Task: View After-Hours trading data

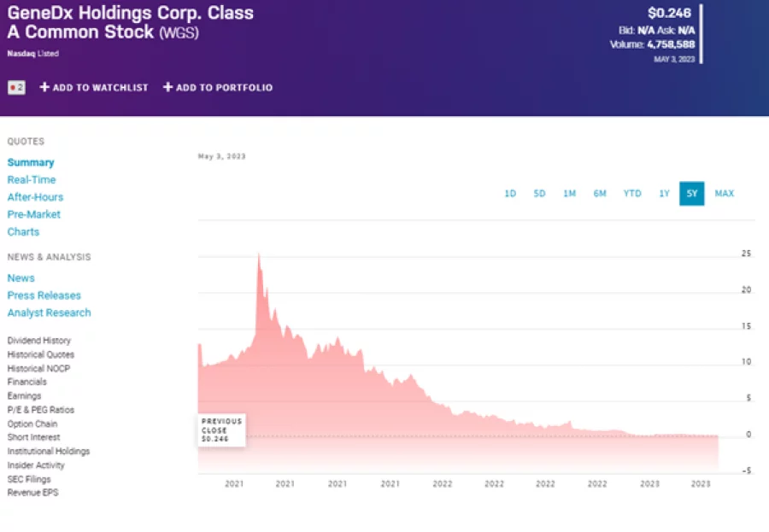Action: (x=35, y=197)
